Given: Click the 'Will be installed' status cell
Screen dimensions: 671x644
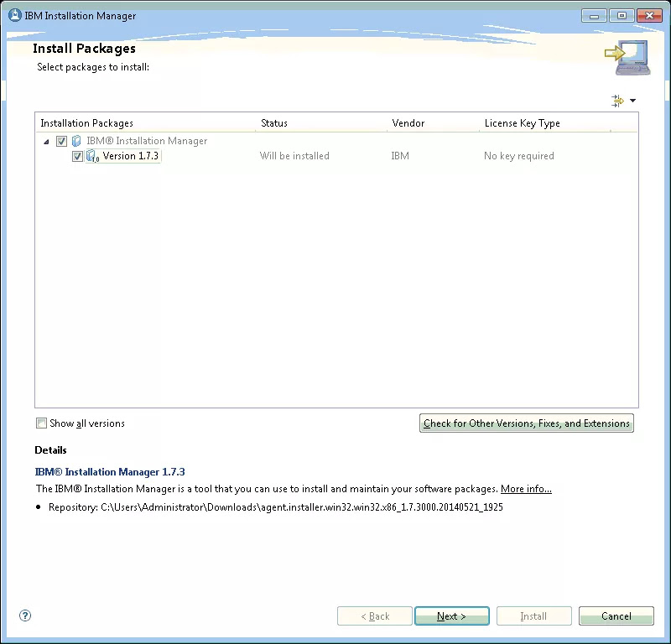Looking at the screenshot, I should tap(294, 156).
